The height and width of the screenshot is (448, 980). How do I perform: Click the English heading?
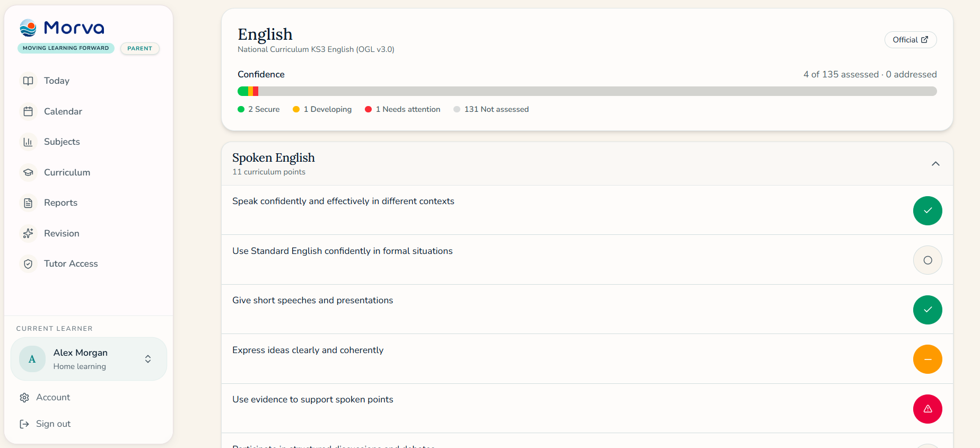pos(265,34)
